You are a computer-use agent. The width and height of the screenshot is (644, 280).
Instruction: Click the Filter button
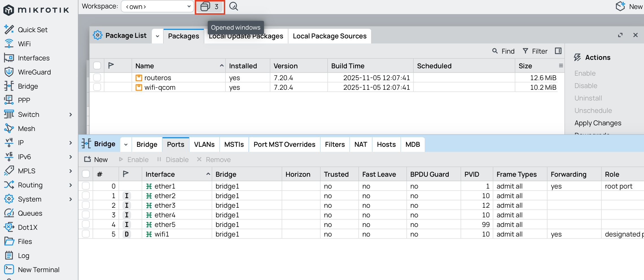tap(535, 51)
